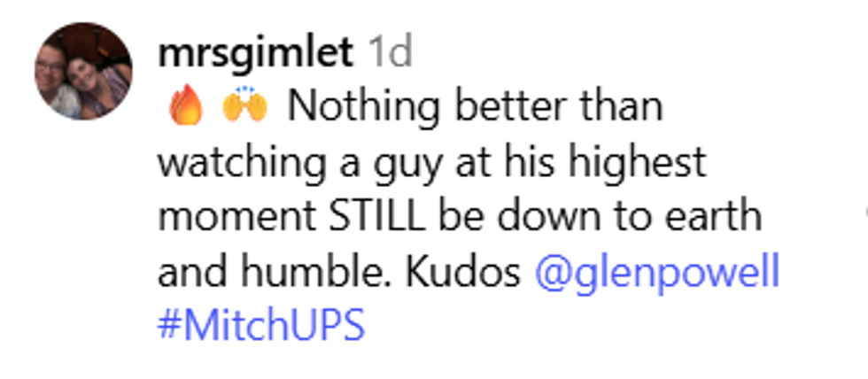The image size is (868, 379).
Task: Open mrsgimlet's profile picture
Action: [x=82, y=72]
